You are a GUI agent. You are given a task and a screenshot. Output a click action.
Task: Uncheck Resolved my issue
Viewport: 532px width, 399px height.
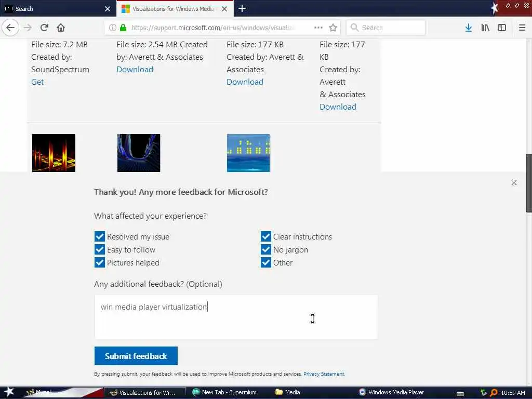[x=100, y=236]
